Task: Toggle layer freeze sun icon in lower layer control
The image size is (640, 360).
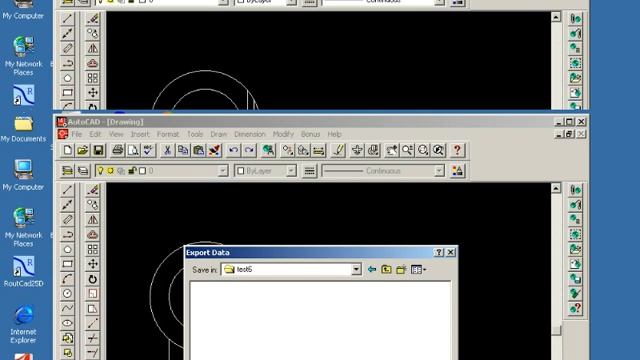Action: click(x=110, y=171)
